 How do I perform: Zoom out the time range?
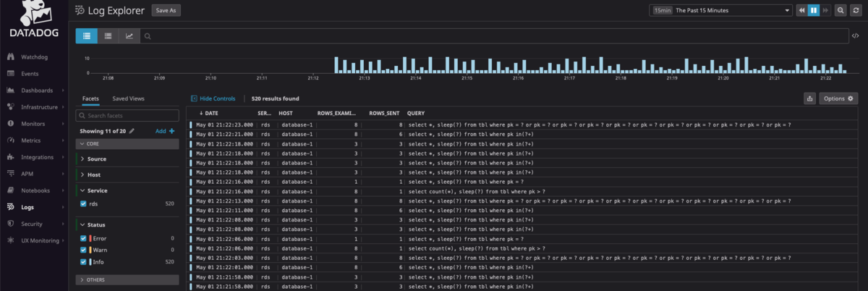[841, 10]
